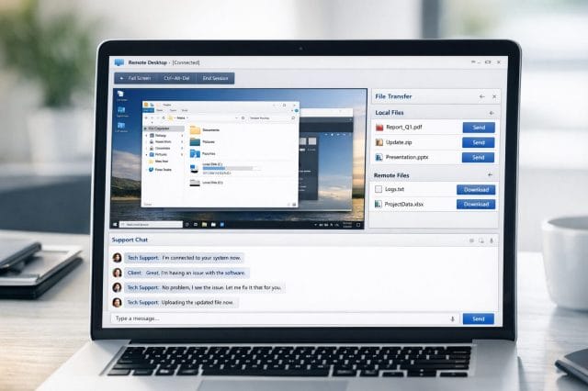Click Report_Q1.pdf file name
This screenshot has height=391, width=588.
(x=404, y=128)
